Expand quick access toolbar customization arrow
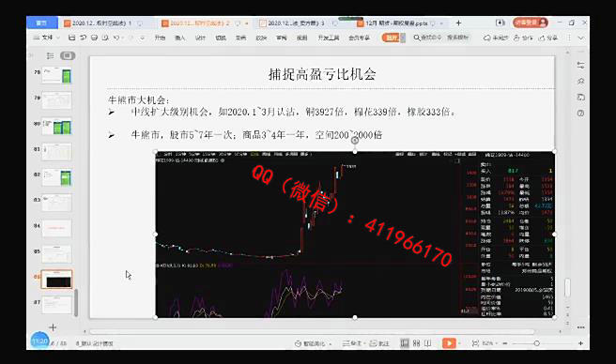616x364 pixels. [142, 38]
